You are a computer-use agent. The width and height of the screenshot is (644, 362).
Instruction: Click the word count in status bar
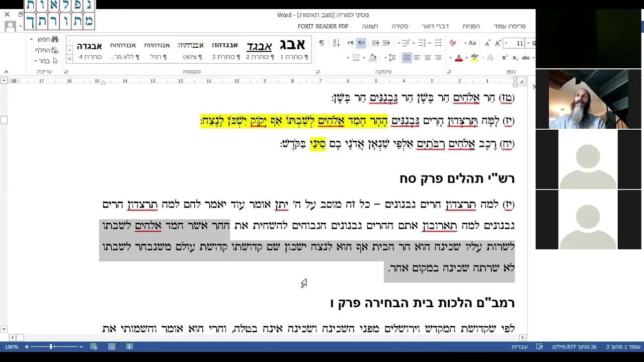pyautogui.click(x=574, y=347)
